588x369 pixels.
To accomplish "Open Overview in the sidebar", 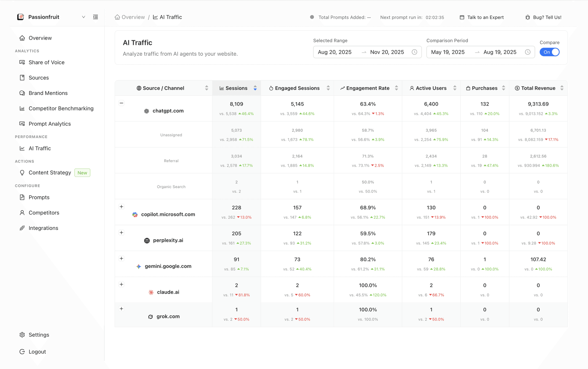I will coord(40,38).
